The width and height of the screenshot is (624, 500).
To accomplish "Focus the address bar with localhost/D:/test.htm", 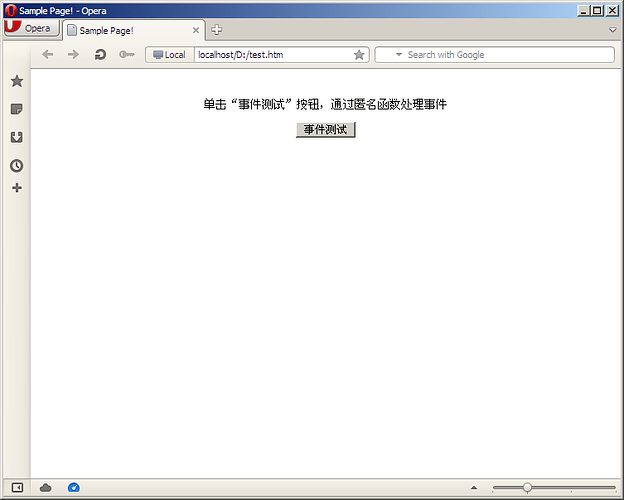I will pos(273,55).
